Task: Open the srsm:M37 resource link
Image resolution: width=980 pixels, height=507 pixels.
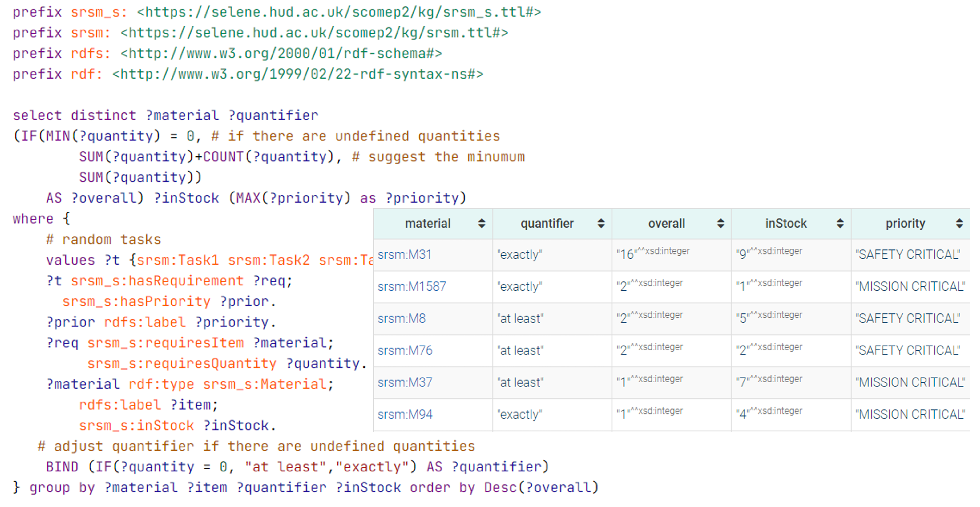Action: (405, 383)
